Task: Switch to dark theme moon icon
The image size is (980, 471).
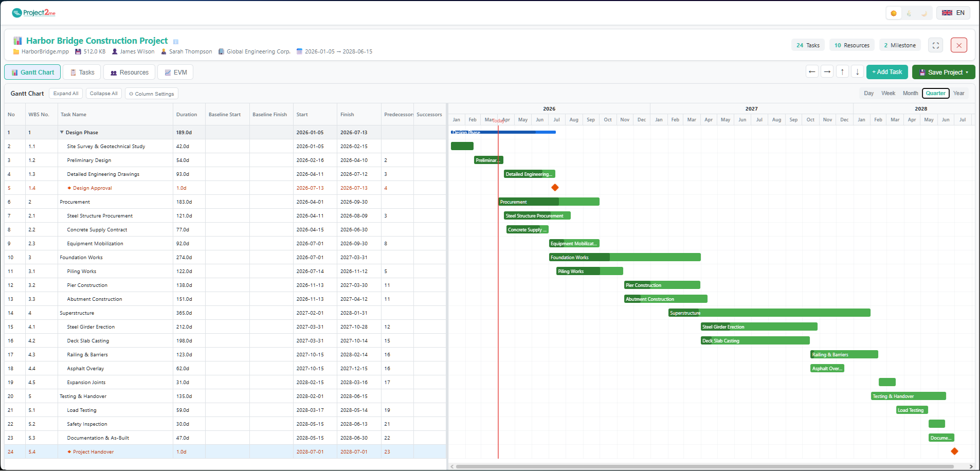Action: tap(924, 13)
